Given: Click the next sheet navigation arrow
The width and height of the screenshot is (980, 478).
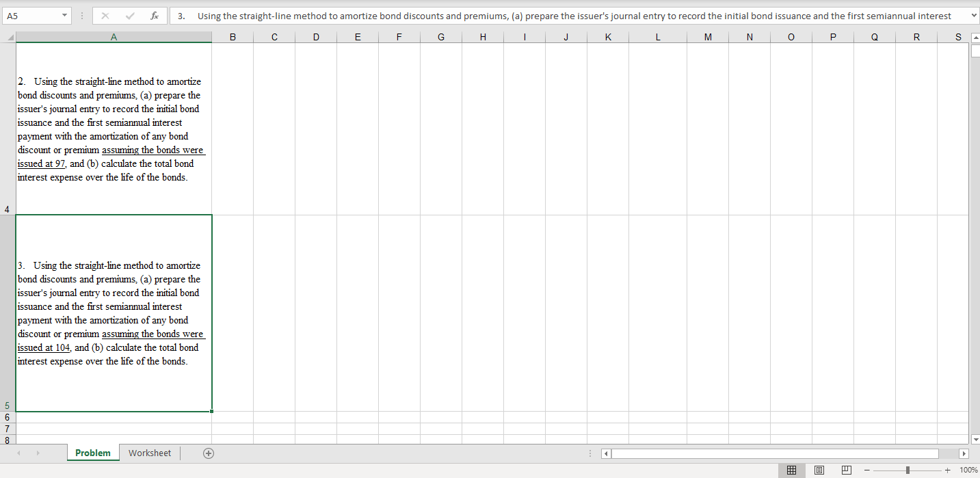Looking at the screenshot, I should (x=37, y=453).
